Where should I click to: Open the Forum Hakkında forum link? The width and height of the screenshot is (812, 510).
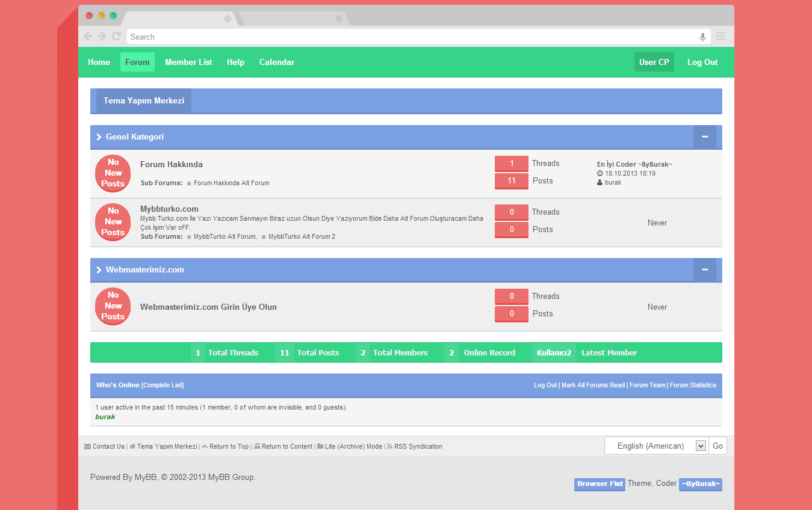click(x=172, y=164)
